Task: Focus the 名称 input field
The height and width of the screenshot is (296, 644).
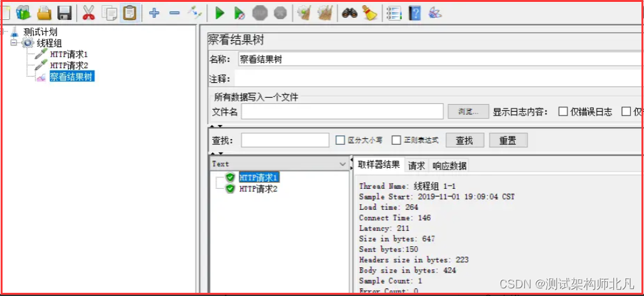Action: 440,59
